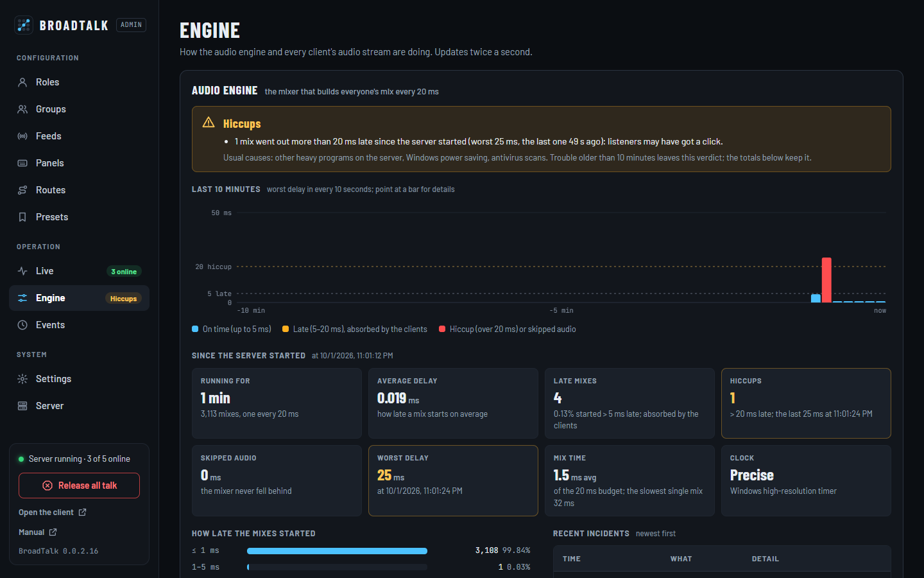Click the Events clock icon
Image resolution: width=924 pixels, height=578 pixels.
click(22, 325)
